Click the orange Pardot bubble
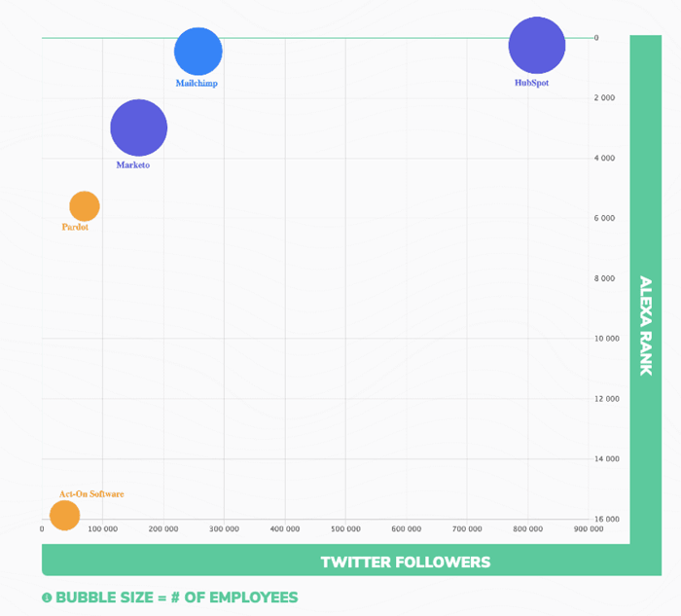Viewport: 681px width, 616px height. (85, 206)
